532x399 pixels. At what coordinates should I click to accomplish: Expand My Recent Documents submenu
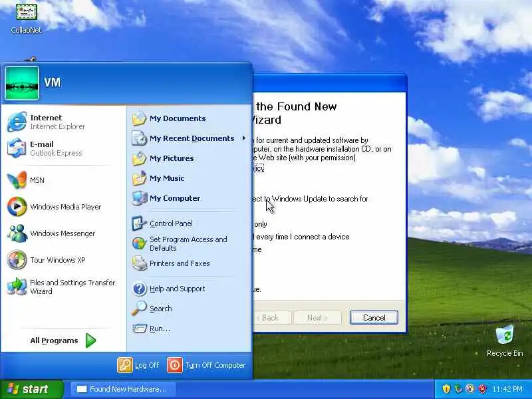tap(190, 138)
